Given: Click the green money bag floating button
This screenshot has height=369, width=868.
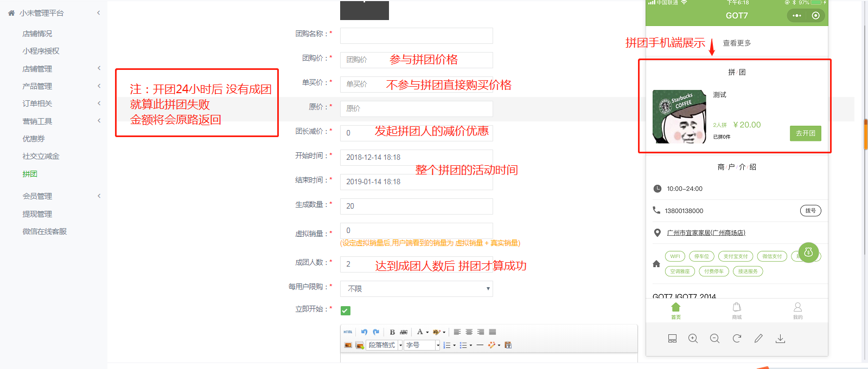Looking at the screenshot, I should click(808, 252).
